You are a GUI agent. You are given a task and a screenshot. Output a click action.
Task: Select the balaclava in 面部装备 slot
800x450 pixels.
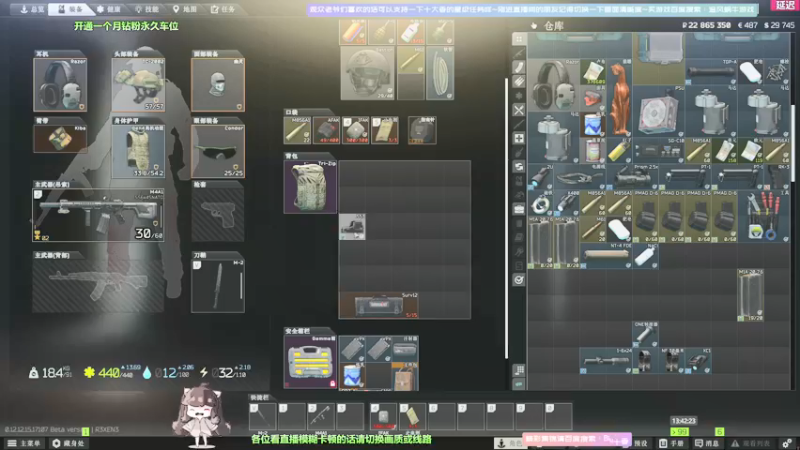pyautogui.click(x=218, y=84)
